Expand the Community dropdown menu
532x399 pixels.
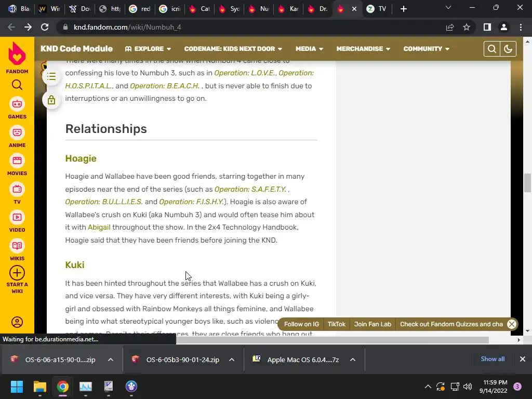coord(427,49)
